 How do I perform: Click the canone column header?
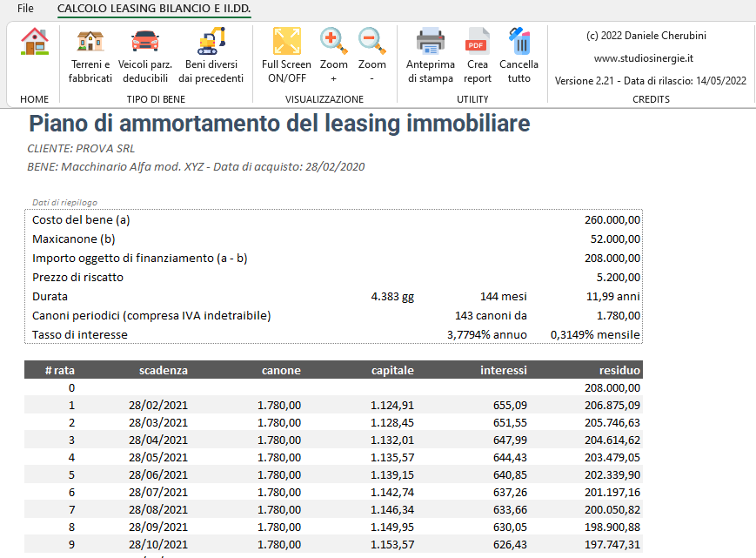click(281, 370)
